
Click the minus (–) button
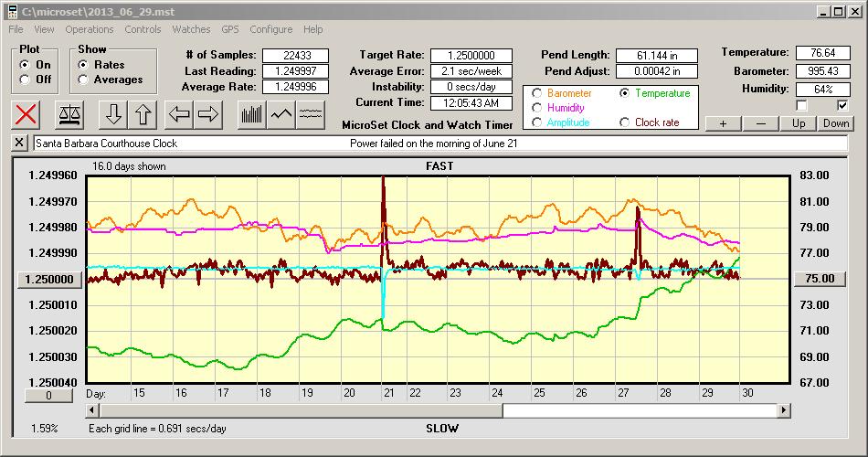760,123
